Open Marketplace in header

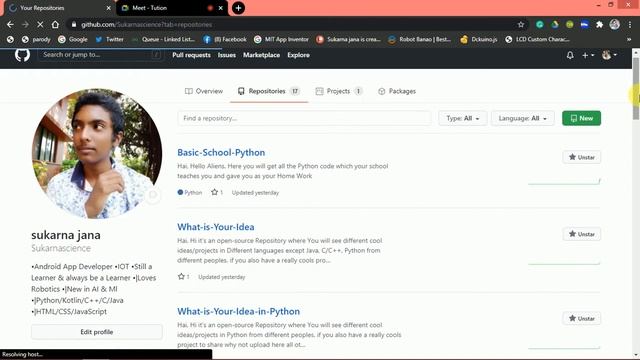(262, 55)
